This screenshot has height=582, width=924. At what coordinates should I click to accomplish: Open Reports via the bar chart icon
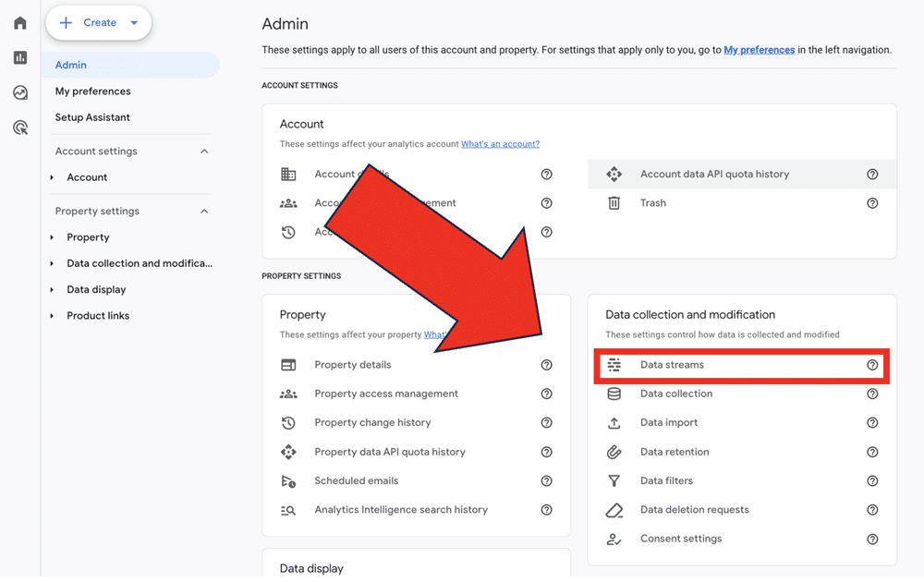pyautogui.click(x=19, y=57)
